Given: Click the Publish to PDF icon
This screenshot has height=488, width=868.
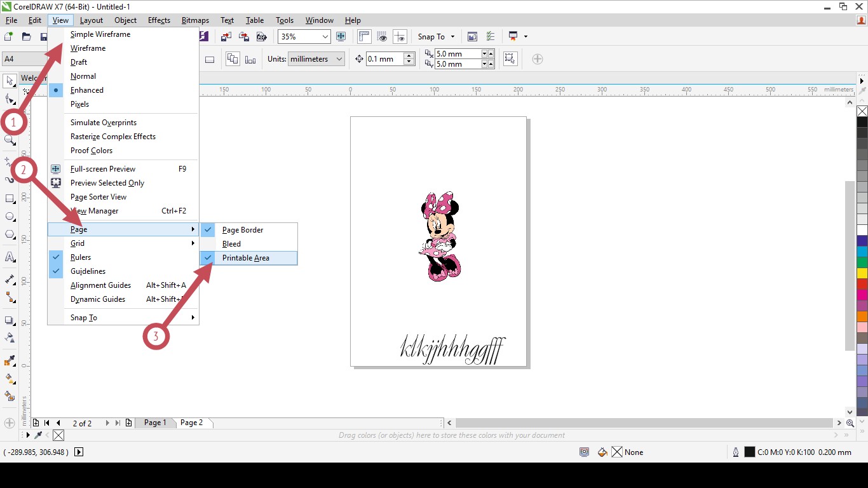Looking at the screenshot, I should (261, 37).
